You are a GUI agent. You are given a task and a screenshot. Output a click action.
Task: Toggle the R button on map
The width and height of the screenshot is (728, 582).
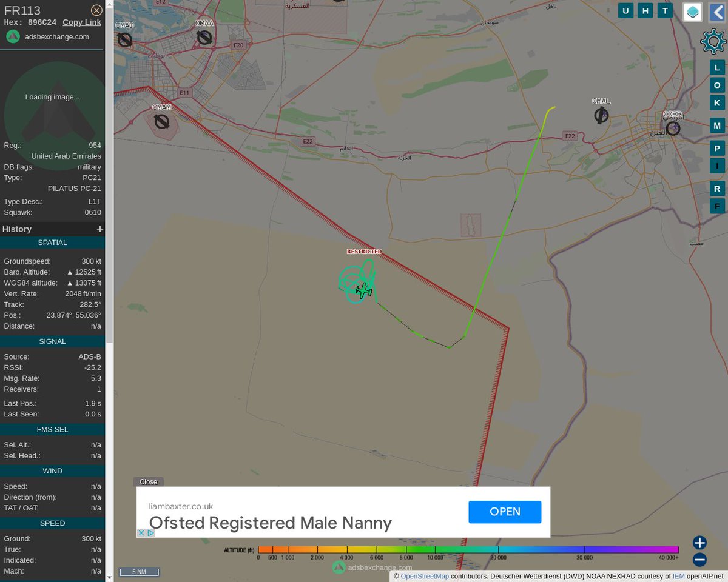[717, 189]
